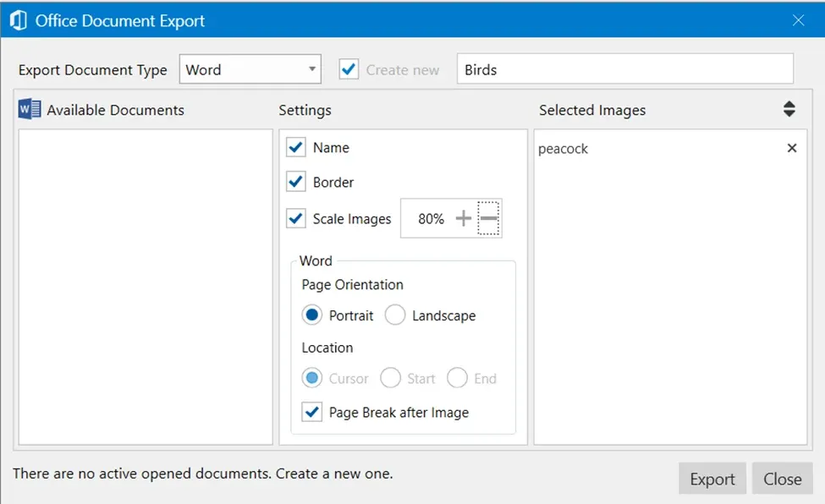Image resolution: width=825 pixels, height=504 pixels.
Task: Click the no active documents status message
Action: [x=202, y=474]
